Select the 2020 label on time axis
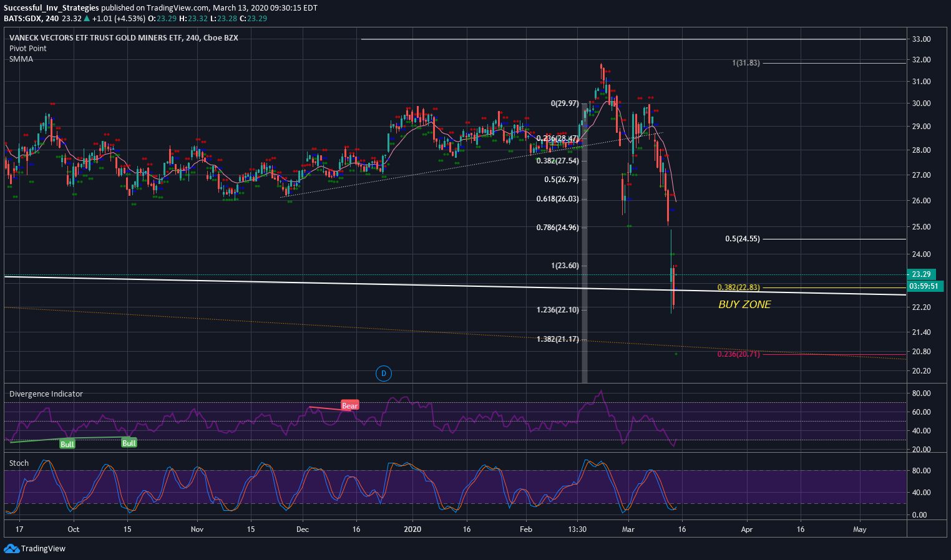Viewport: 951px width, 560px height. point(412,529)
